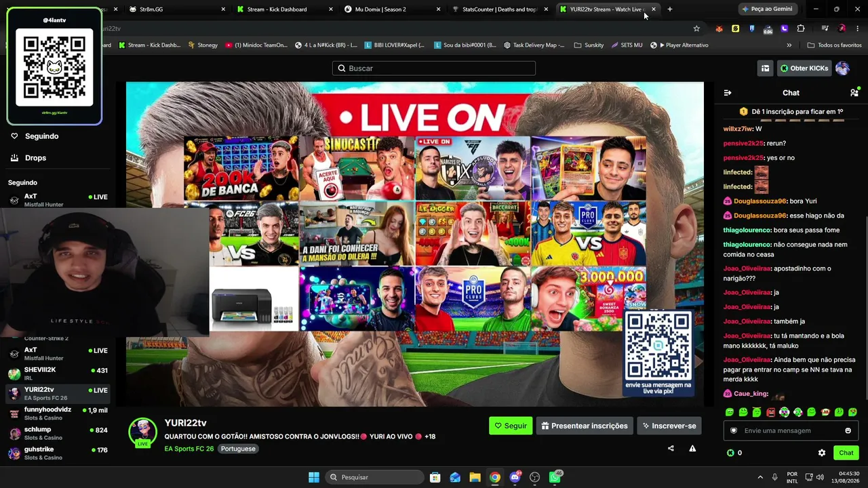
Task: Send message with green Chat button
Action: [x=846, y=453]
